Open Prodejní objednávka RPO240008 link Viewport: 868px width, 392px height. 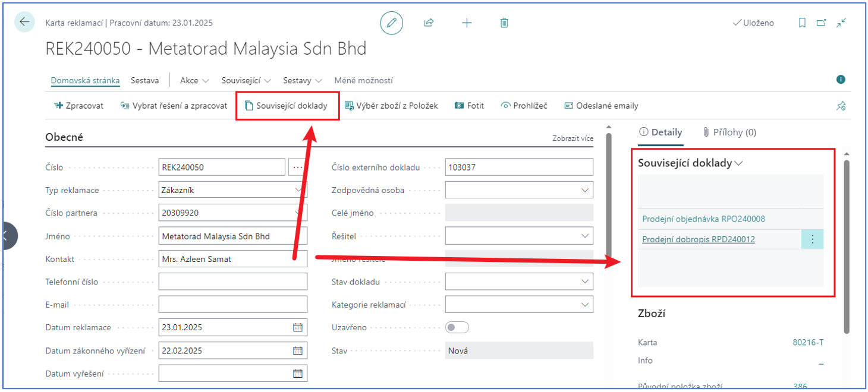(x=703, y=219)
